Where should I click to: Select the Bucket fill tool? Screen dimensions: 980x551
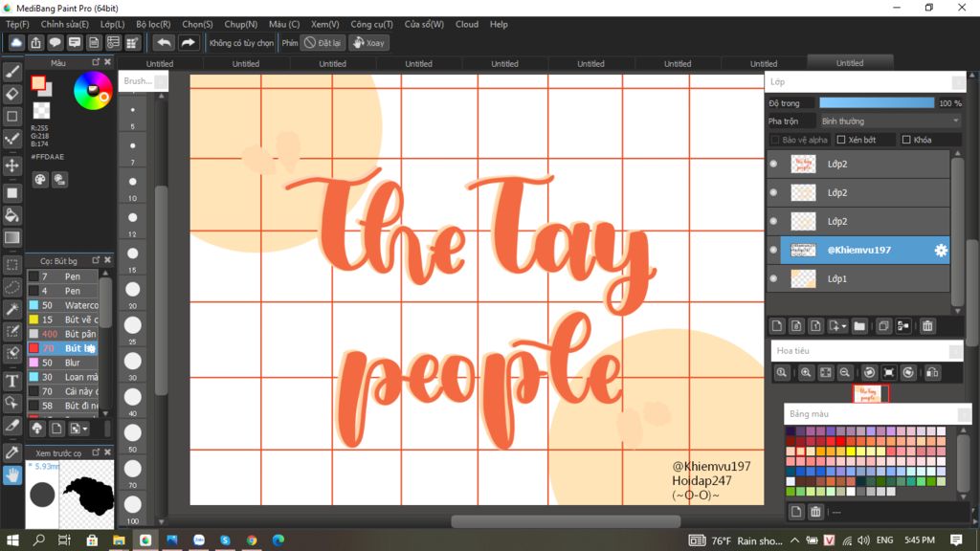pos(11,215)
